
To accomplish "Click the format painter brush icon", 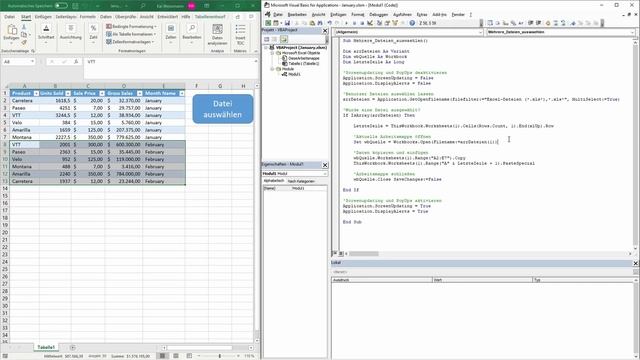I will tap(24, 42).
